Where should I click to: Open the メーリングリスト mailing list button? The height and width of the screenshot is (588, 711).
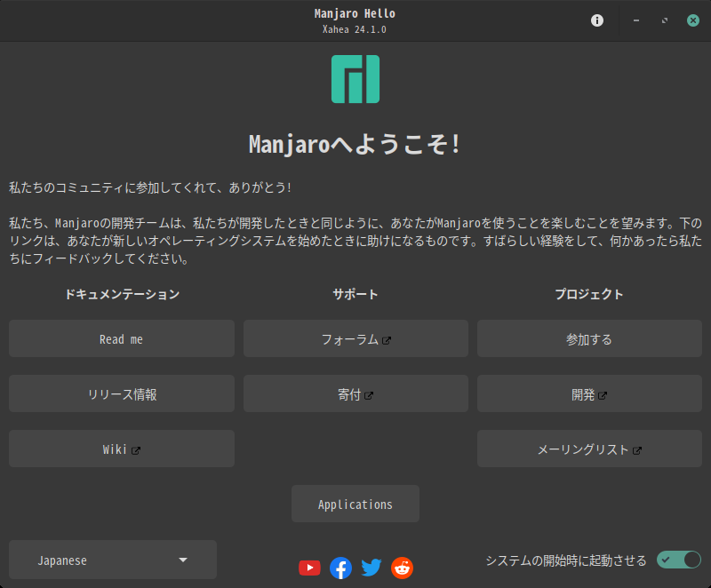589,449
